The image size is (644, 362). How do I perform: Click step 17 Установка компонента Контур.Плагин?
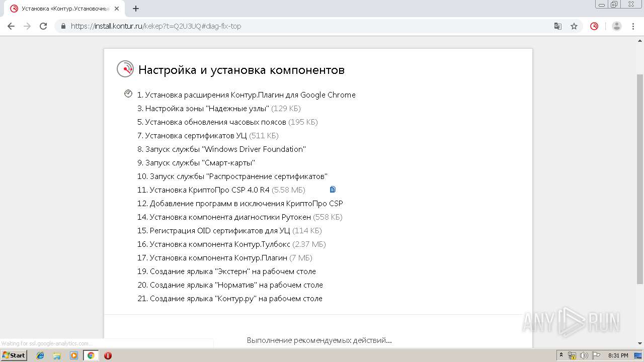tap(225, 257)
